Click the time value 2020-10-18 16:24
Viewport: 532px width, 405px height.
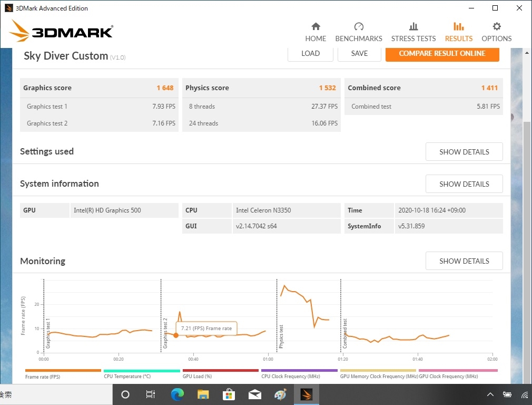coord(449,210)
